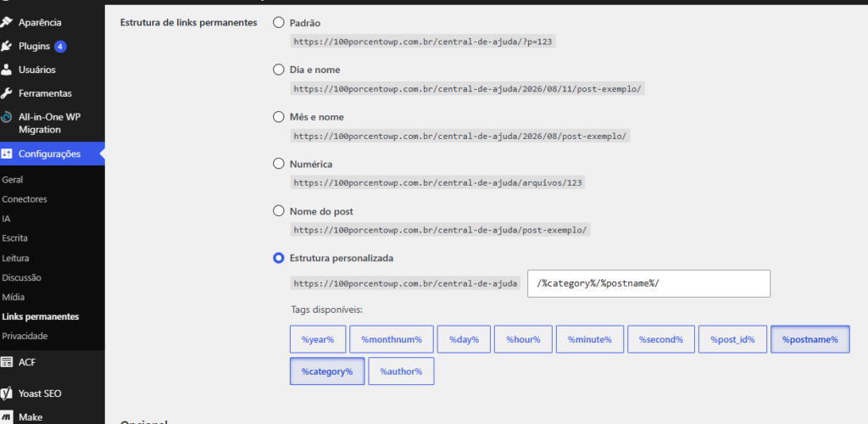The width and height of the screenshot is (868, 424).
Task: Click the All-in-One WP Migration icon
Action: tap(6, 117)
